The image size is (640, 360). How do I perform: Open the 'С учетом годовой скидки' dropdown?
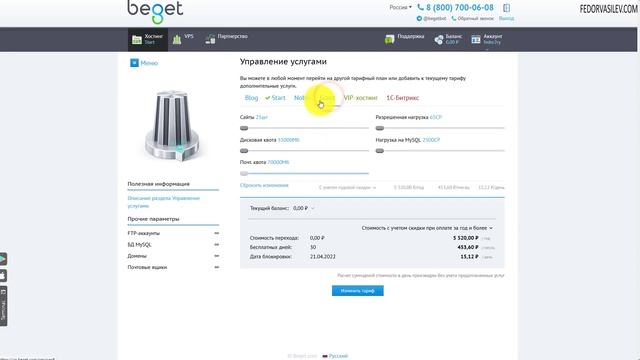point(347,187)
